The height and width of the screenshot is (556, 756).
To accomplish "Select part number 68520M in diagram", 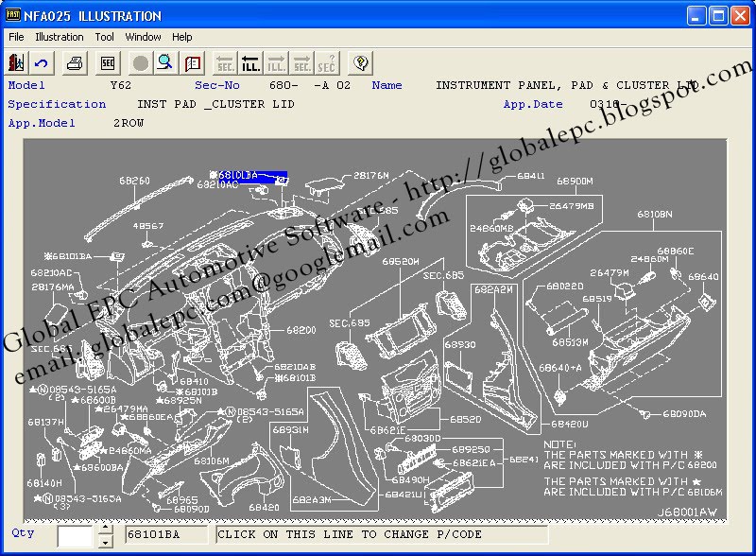I will click(x=401, y=262).
